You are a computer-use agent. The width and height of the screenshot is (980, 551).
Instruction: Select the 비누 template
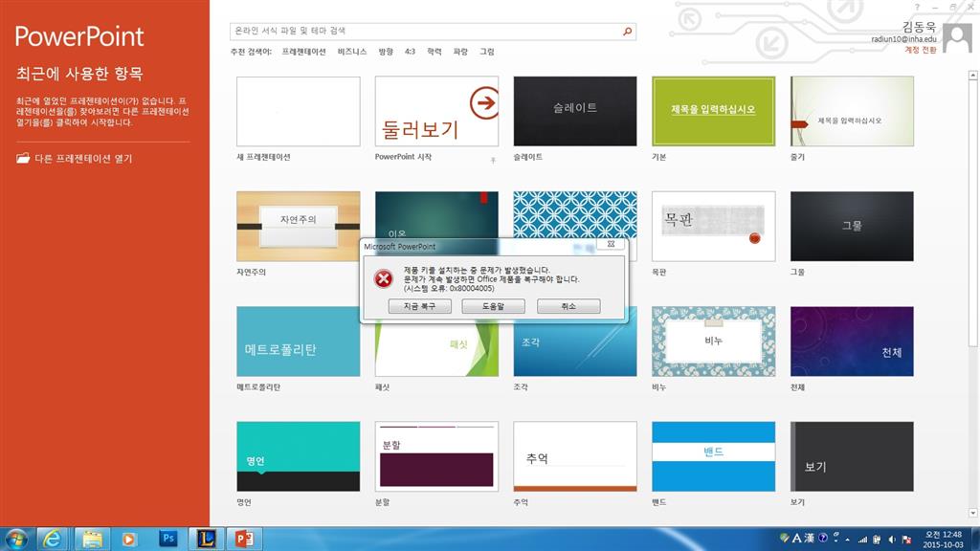[x=713, y=342]
